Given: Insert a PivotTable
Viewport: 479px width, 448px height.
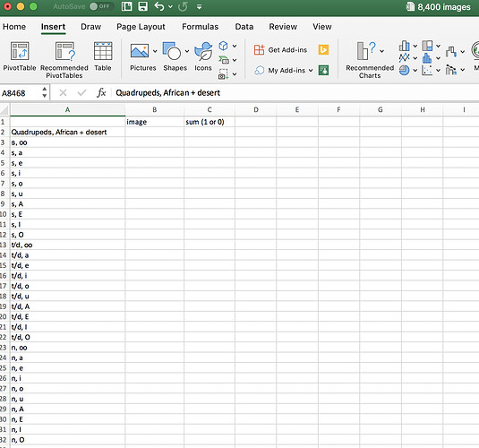Looking at the screenshot, I should tap(20, 56).
